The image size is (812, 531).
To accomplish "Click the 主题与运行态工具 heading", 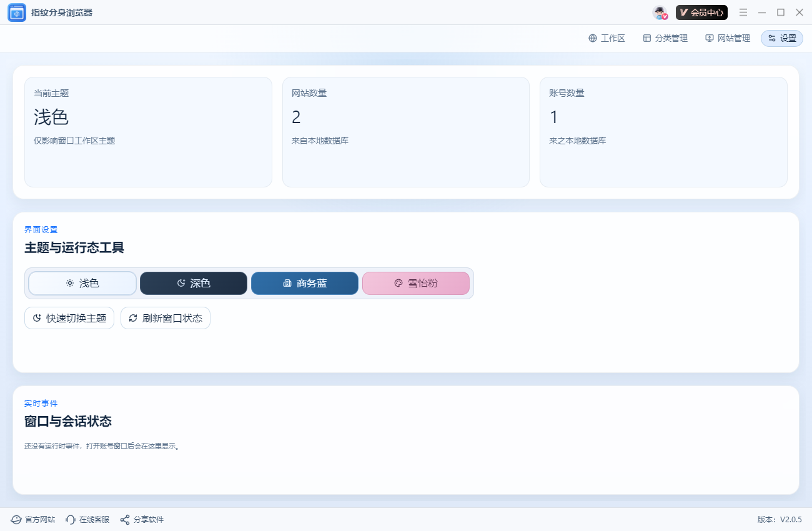I will click(x=74, y=248).
